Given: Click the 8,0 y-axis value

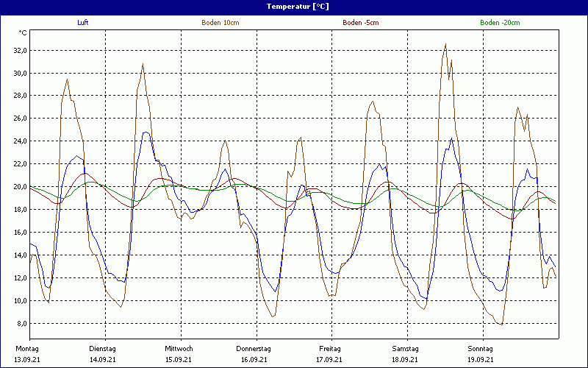Looking at the screenshot, I should pos(21,324).
